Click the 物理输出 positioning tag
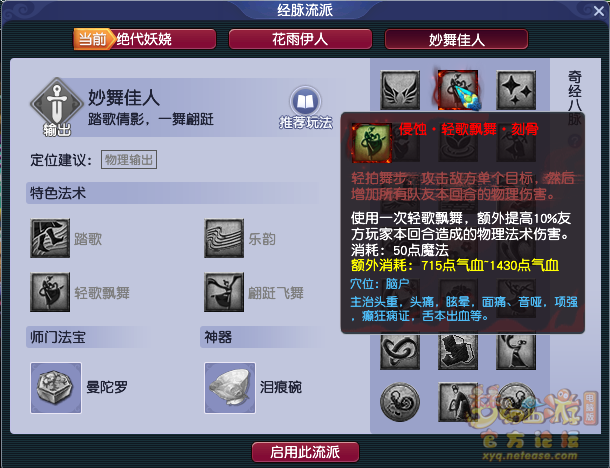The width and height of the screenshot is (610, 468). tap(129, 160)
